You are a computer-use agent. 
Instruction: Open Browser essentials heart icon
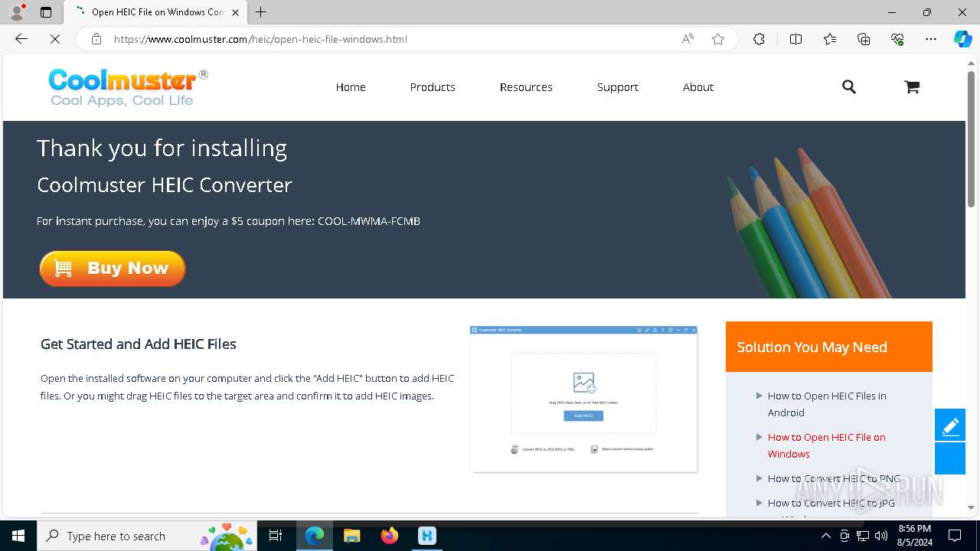897,39
